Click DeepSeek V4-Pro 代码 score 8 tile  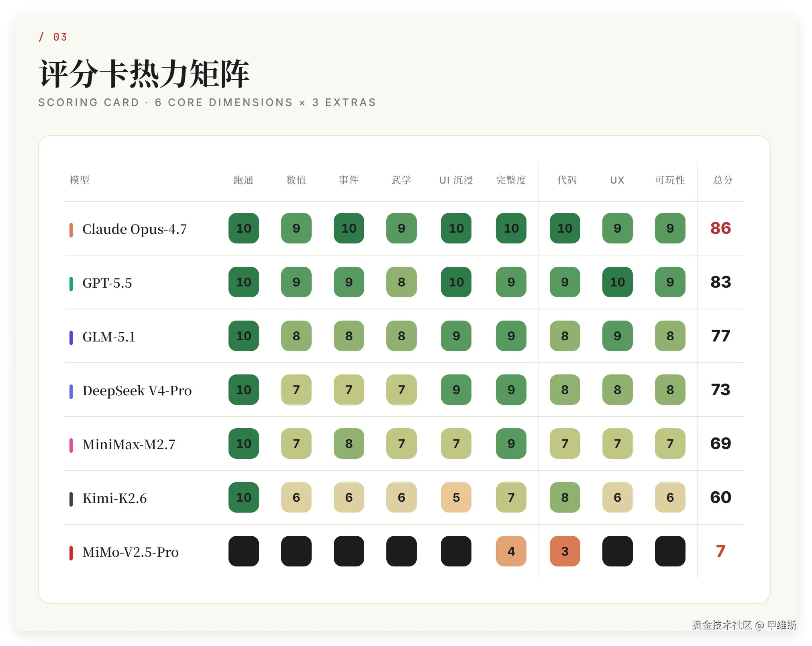click(x=565, y=390)
